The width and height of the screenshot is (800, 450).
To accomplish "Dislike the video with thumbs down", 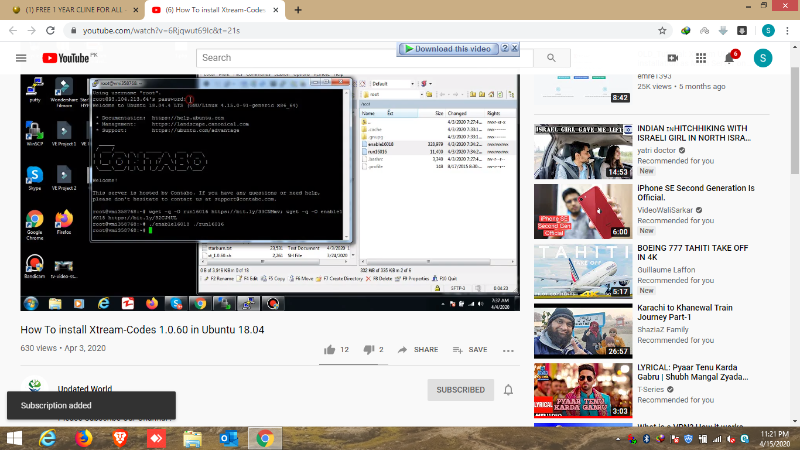I will coord(368,349).
